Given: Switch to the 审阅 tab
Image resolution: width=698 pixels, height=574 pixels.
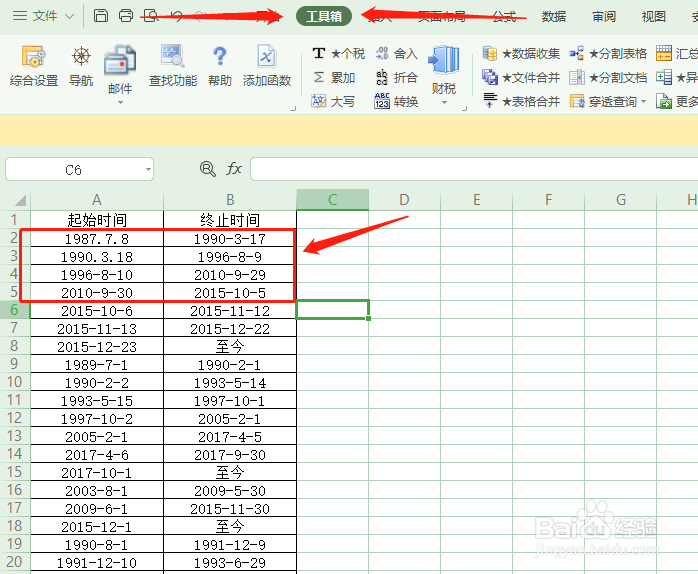Looking at the screenshot, I should (604, 16).
